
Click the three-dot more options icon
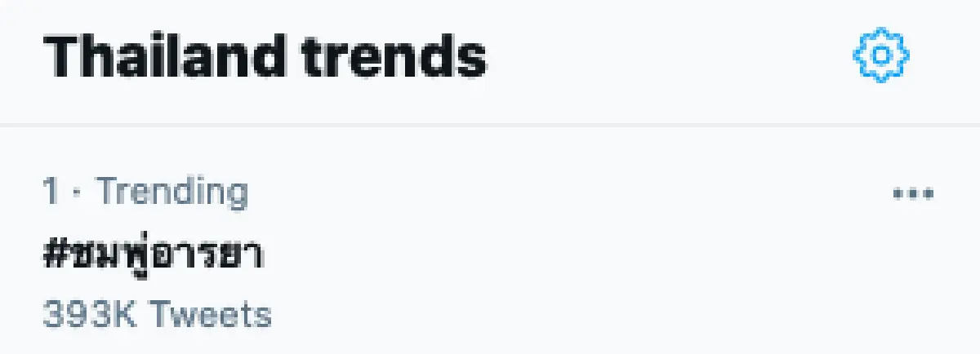pyautogui.click(x=913, y=193)
